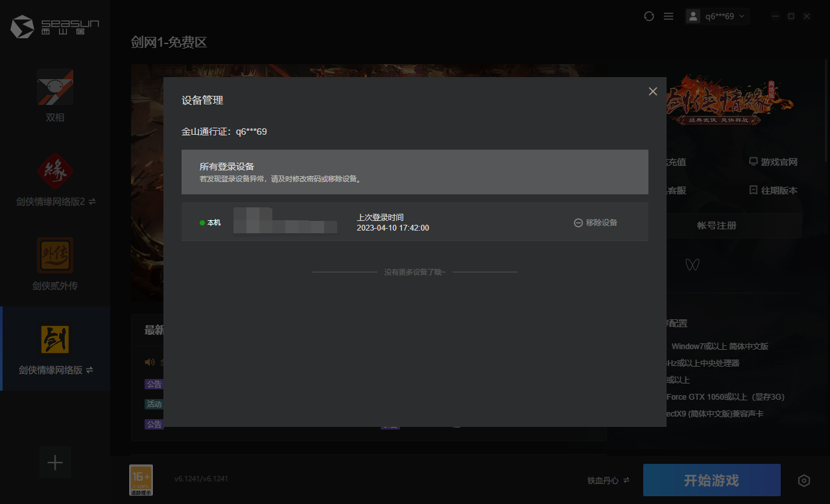Click the 开始游戏 button
The height and width of the screenshot is (504, 830).
[x=711, y=480]
